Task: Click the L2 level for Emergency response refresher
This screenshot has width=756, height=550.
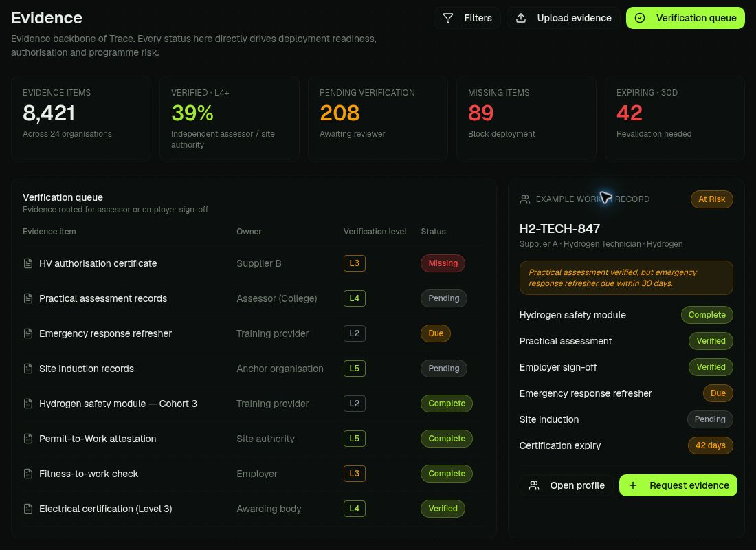Action: pos(355,333)
